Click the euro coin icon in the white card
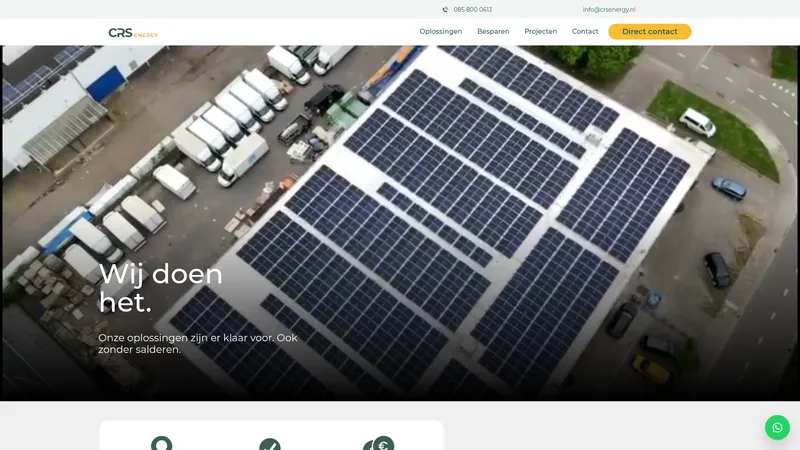The image size is (800, 450). tap(379, 443)
